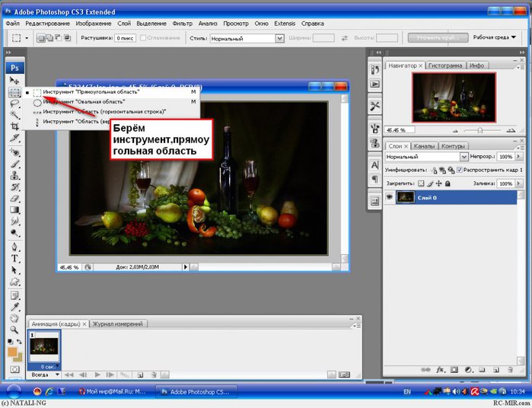The height and width of the screenshot is (408, 532).
Task: Open the Paragraph panel icon in dock
Action: (x=374, y=179)
